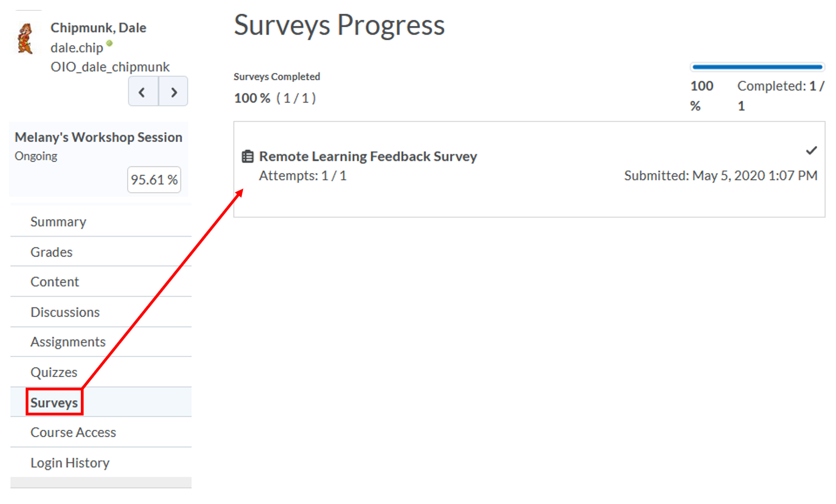
Task: Click the left arrow to view previous learner
Action: click(143, 91)
